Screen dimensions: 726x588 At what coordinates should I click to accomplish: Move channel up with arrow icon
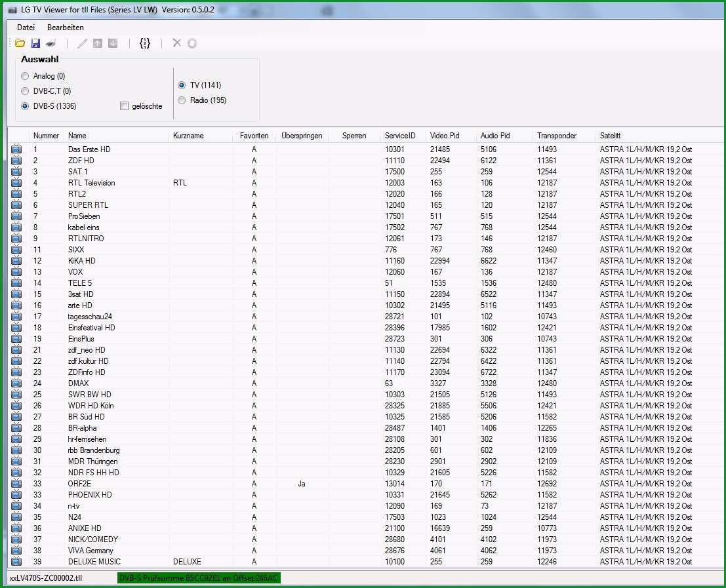[x=97, y=43]
